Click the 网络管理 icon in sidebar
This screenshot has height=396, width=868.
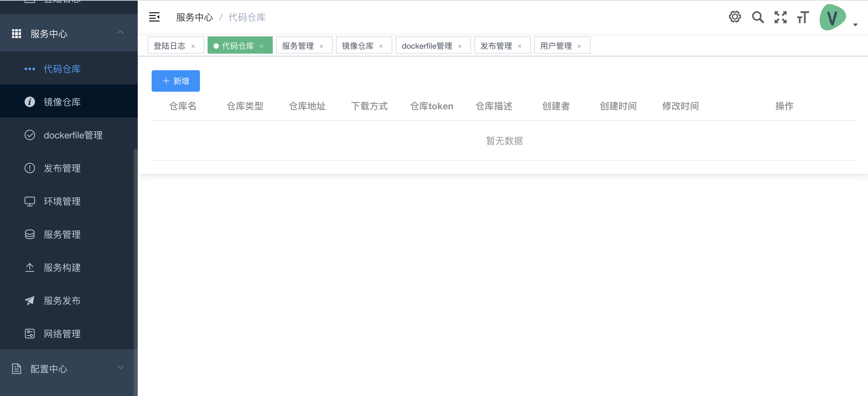tap(30, 333)
